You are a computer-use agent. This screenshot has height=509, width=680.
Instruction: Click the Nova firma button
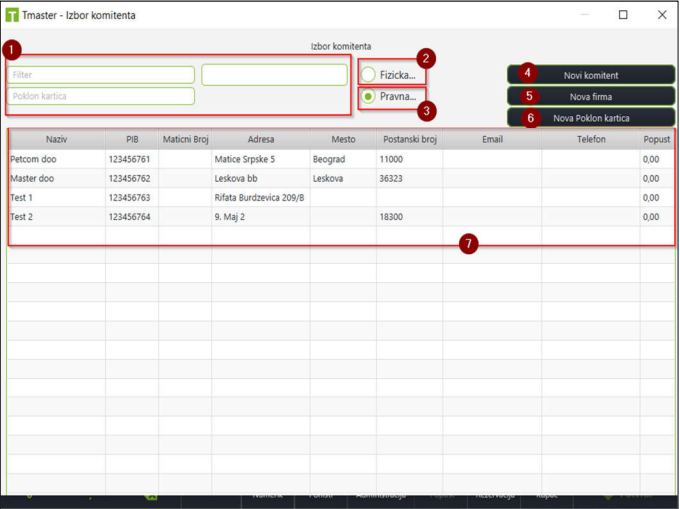591,97
